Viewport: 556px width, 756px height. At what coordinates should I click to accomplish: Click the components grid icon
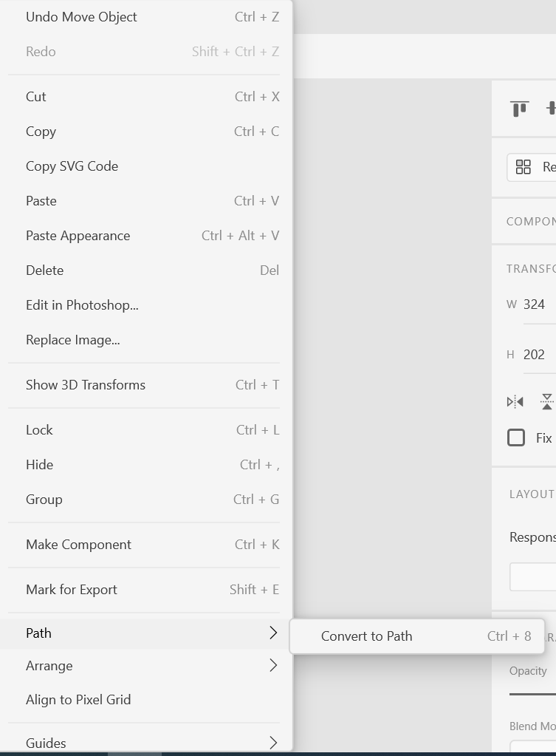coord(524,167)
